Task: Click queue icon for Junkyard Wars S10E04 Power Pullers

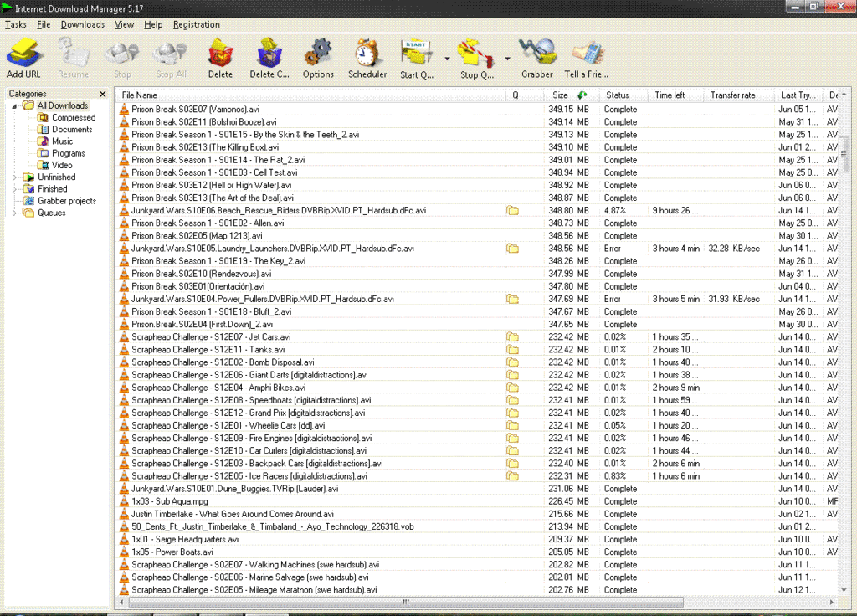Action: click(512, 299)
